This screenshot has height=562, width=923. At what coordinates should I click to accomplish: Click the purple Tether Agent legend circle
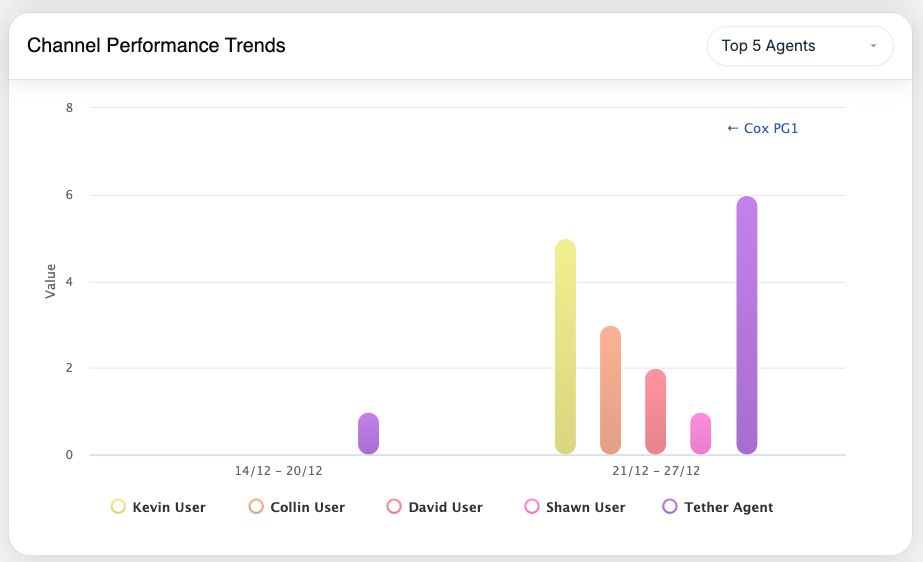click(x=670, y=507)
